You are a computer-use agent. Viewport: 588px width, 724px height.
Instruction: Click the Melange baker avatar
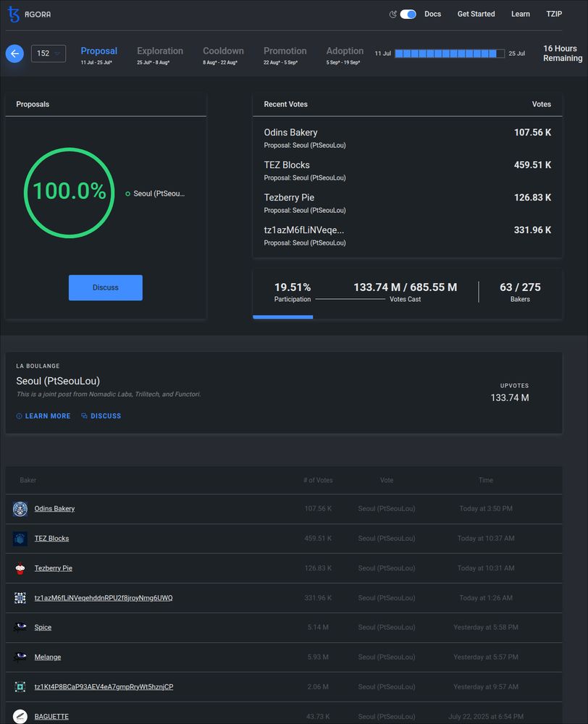coord(20,657)
